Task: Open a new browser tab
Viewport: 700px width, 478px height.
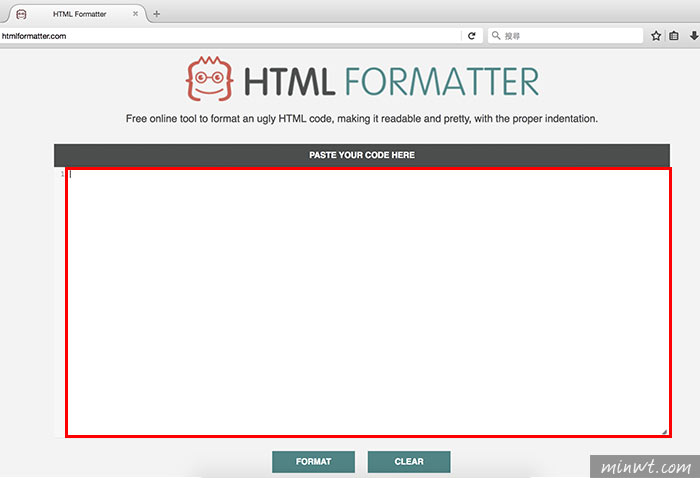Action: (156, 14)
